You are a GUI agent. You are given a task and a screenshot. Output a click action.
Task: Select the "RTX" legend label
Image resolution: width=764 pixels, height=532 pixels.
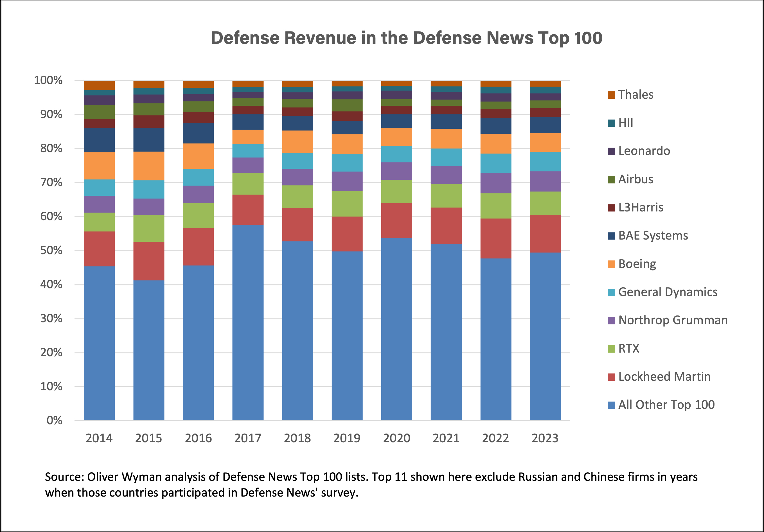tap(628, 348)
